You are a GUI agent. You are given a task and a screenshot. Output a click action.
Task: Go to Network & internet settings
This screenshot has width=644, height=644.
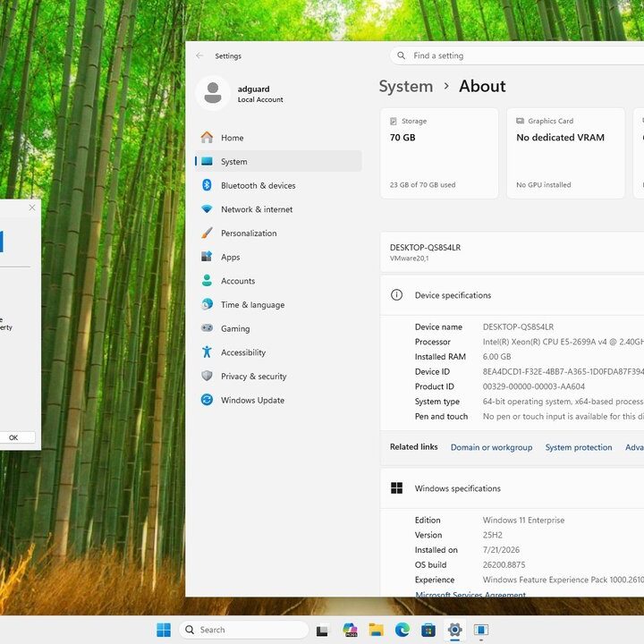pos(278,209)
